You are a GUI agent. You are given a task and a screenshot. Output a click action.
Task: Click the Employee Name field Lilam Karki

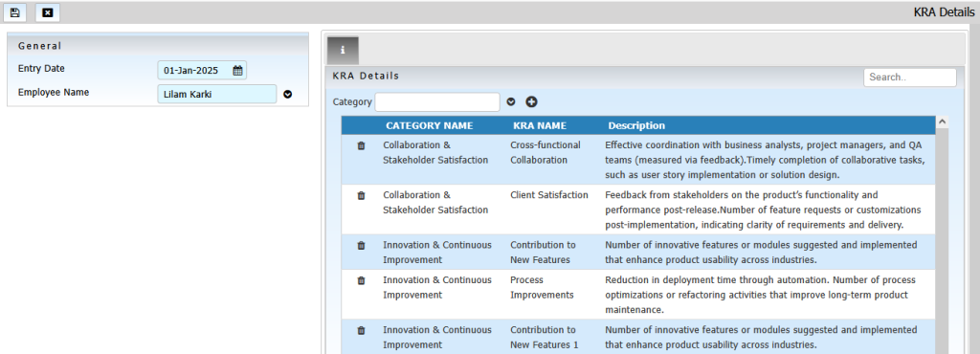click(x=217, y=95)
